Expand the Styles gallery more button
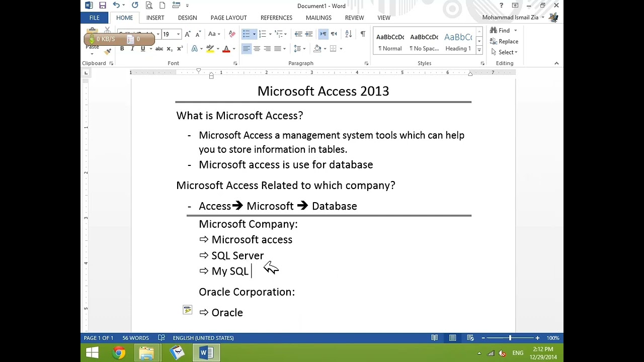 479,51
